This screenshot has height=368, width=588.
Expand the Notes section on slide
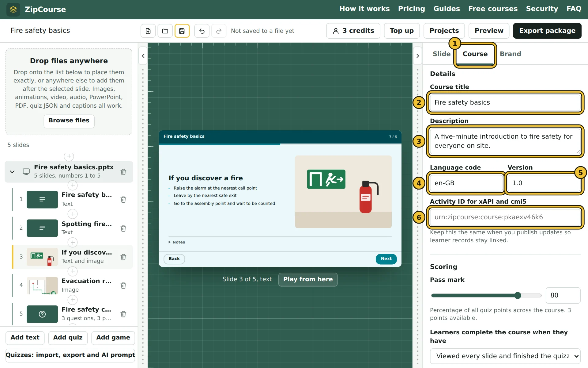pyautogui.click(x=177, y=242)
